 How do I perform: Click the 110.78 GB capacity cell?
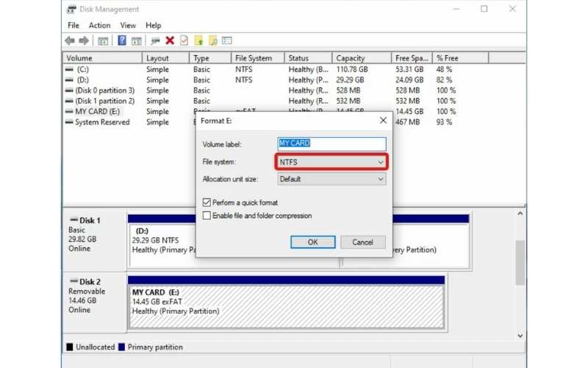click(352, 69)
